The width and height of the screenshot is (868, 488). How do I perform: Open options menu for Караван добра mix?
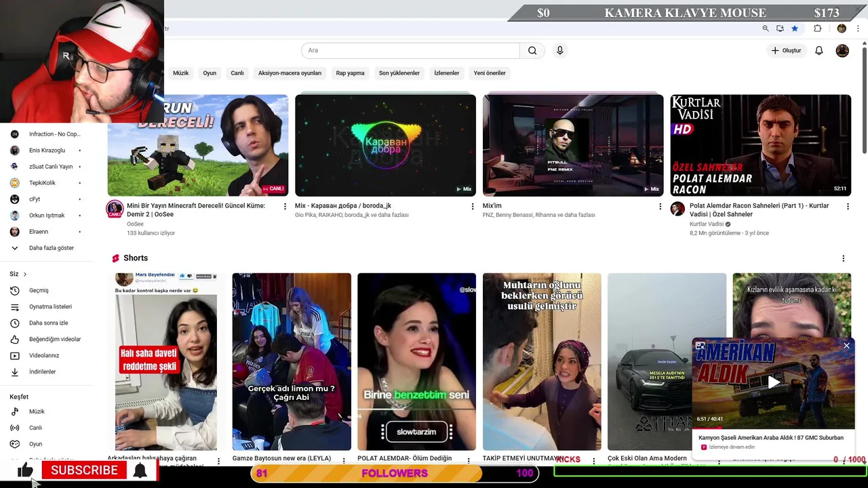[x=473, y=206]
